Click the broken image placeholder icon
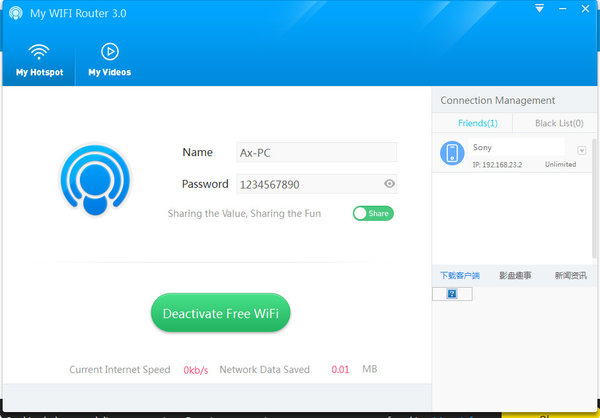The width and height of the screenshot is (600, 418). click(x=452, y=294)
